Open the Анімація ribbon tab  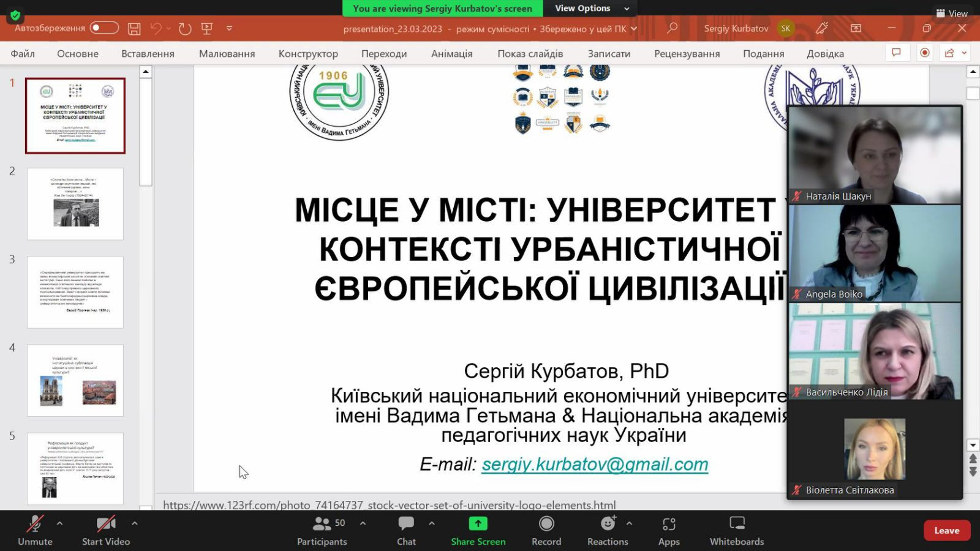(451, 54)
